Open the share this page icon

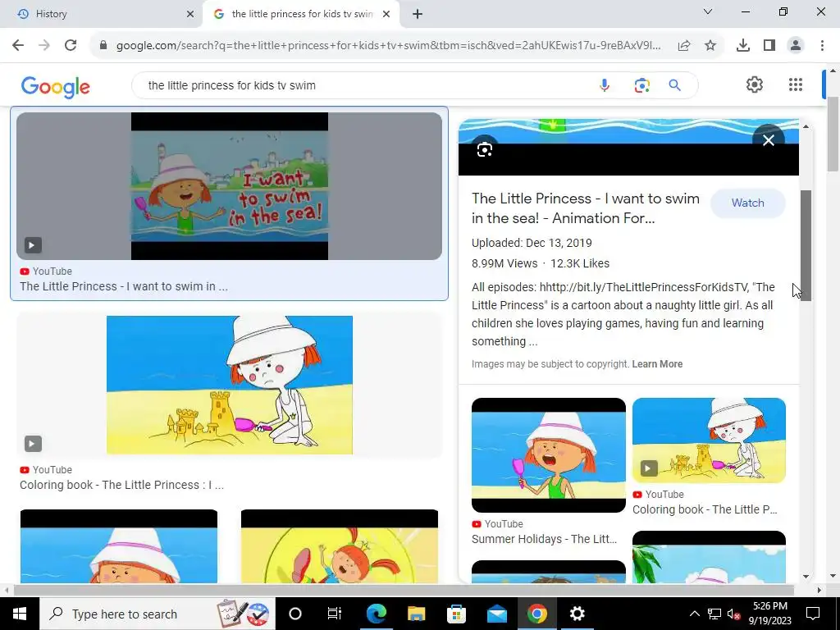(x=683, y=46)
